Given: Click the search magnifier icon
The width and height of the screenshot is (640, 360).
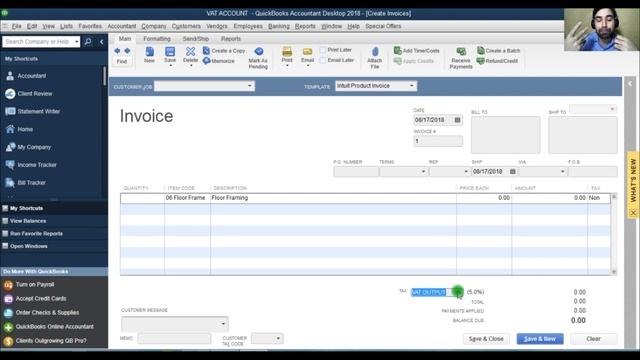Looking at the screenshot, I should pyautogui.click(x=88, y=42).
